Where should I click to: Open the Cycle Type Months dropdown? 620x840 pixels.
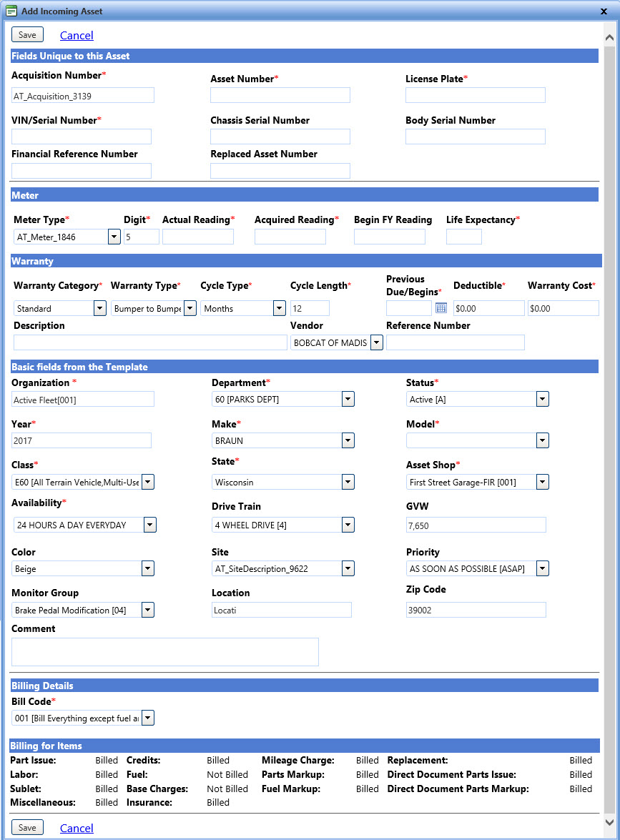coord(279,308)
